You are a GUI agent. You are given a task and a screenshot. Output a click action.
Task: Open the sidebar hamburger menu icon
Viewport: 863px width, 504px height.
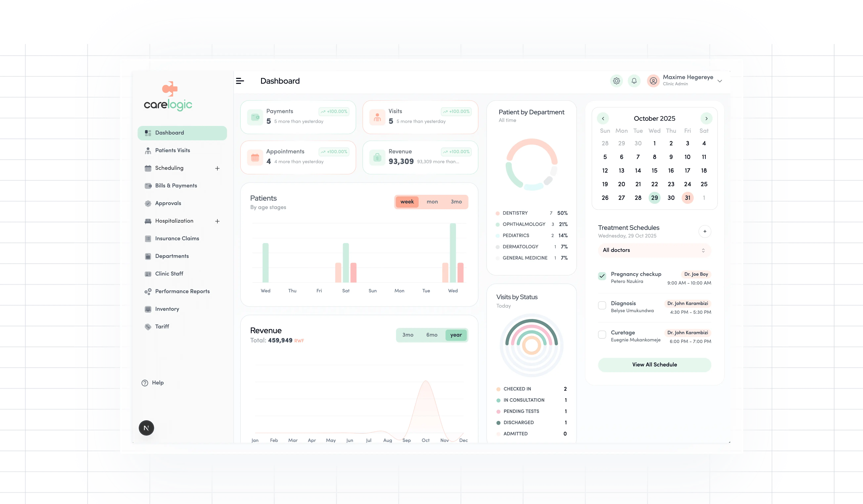[240, 81]
